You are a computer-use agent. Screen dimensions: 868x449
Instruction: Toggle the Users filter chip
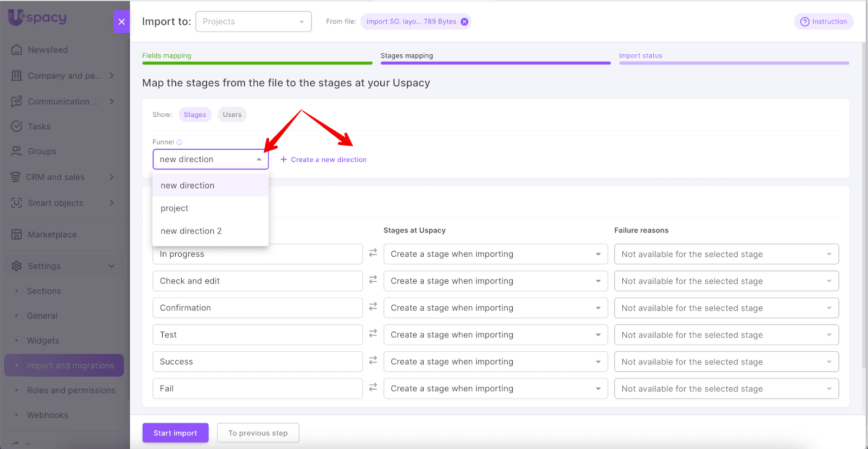point(232,115)
